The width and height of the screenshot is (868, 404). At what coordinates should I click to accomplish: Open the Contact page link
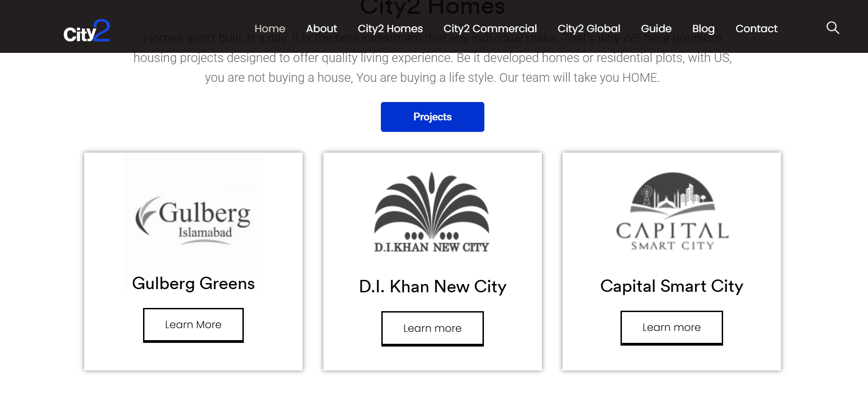pos(756,28)
